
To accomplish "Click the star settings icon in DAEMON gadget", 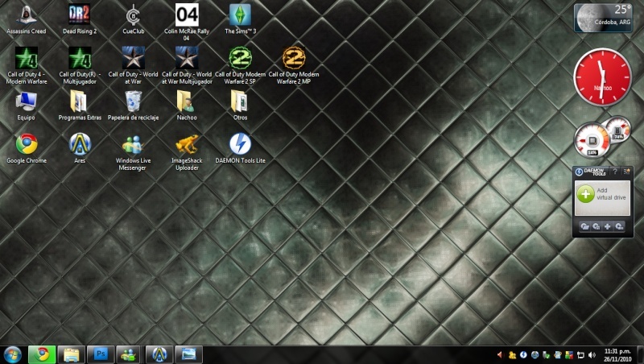I will coord(626,172).
